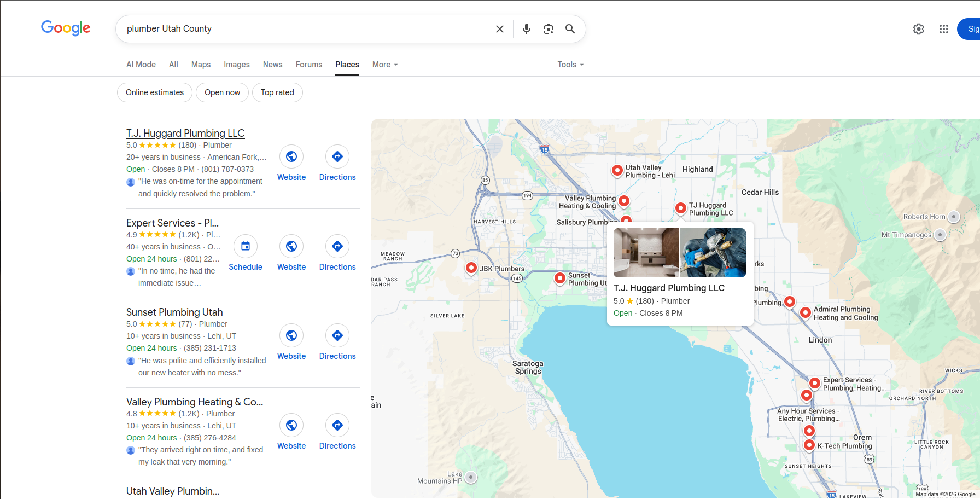Switch to the Images tab
This screenshot has width=980, height=499.
click(236, 65)
